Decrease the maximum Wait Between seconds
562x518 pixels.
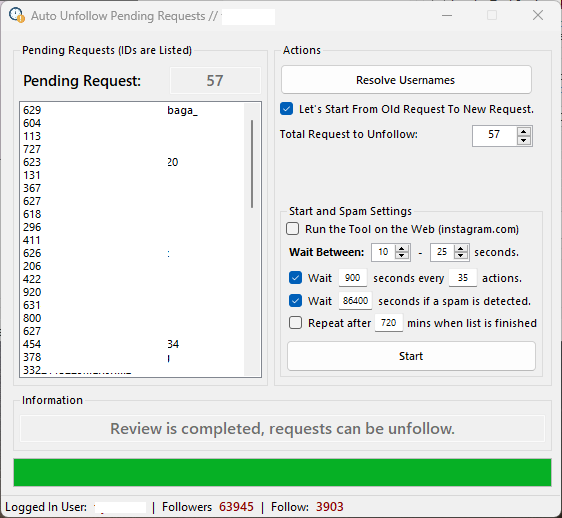click(461, 256)
